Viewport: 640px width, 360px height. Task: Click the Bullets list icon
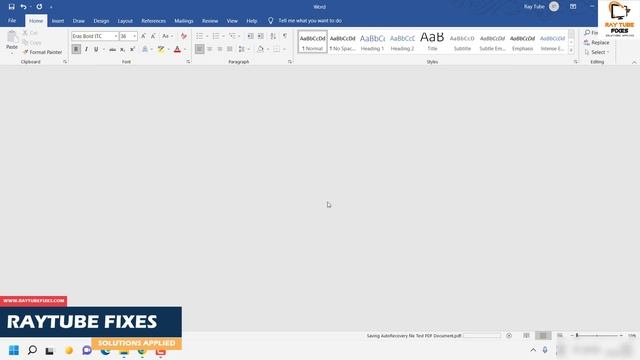pos(200,36)
